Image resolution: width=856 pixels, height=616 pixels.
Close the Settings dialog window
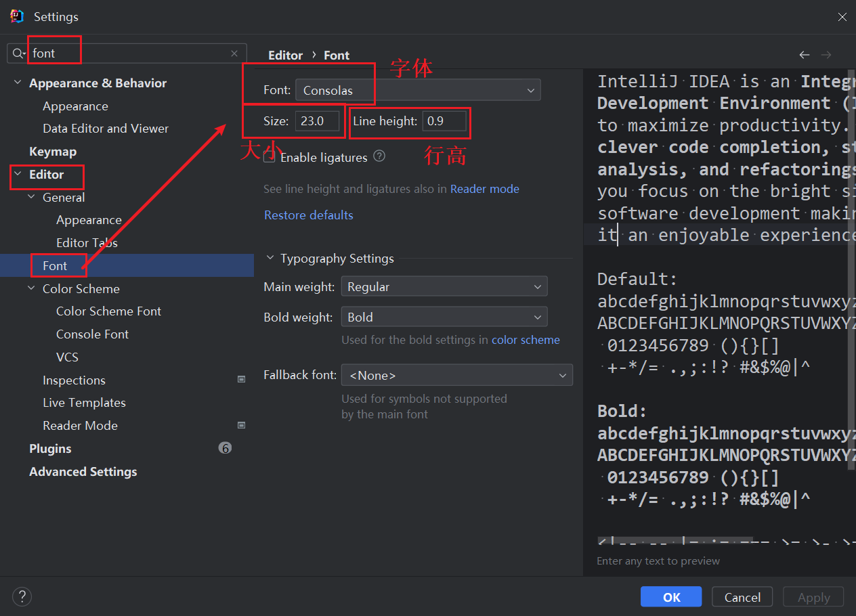click(x=842, y=17)
